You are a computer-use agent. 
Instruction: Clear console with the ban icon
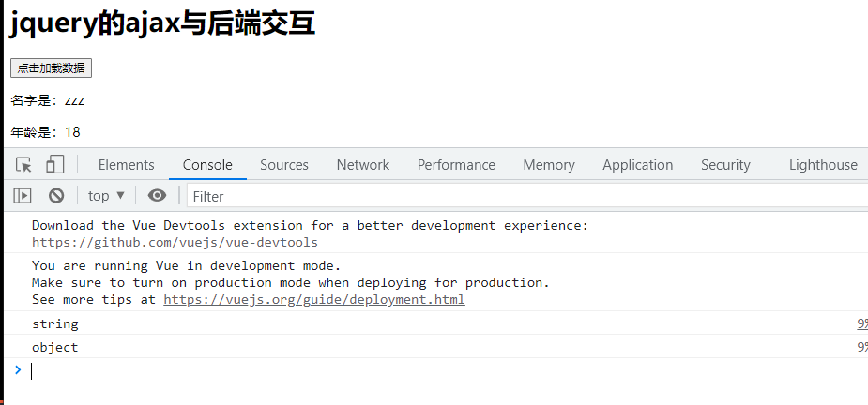[56, 196]
